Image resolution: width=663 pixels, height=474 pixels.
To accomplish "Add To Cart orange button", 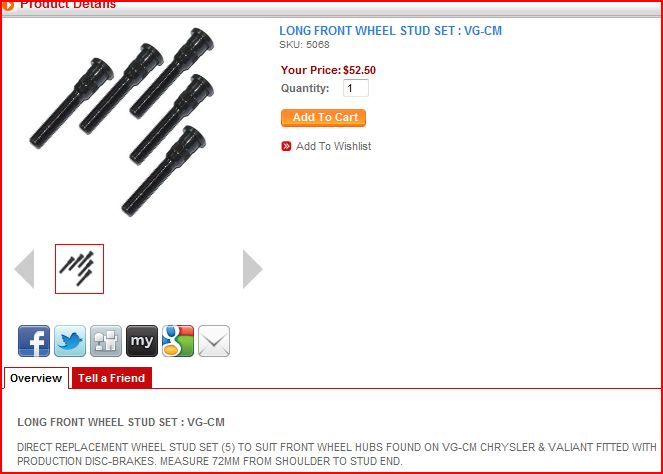I will click(323, 118).
